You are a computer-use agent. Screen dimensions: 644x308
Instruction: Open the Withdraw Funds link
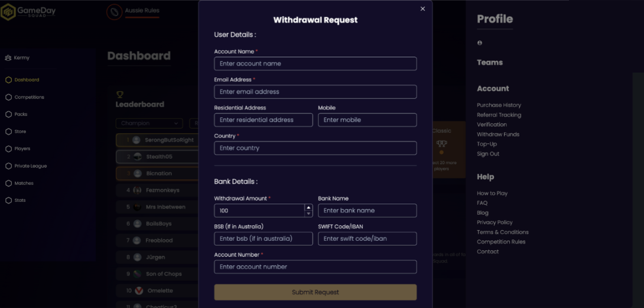pos(498,135)
